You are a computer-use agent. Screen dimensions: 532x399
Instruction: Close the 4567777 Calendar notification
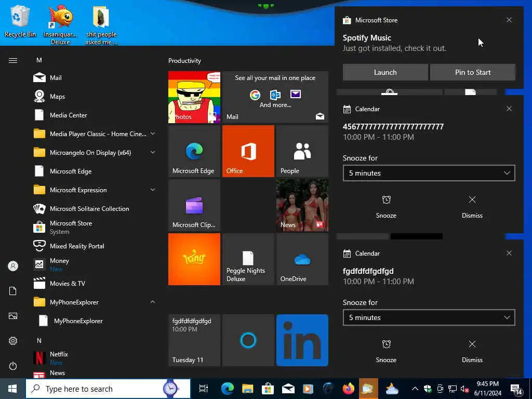(509, 109)
